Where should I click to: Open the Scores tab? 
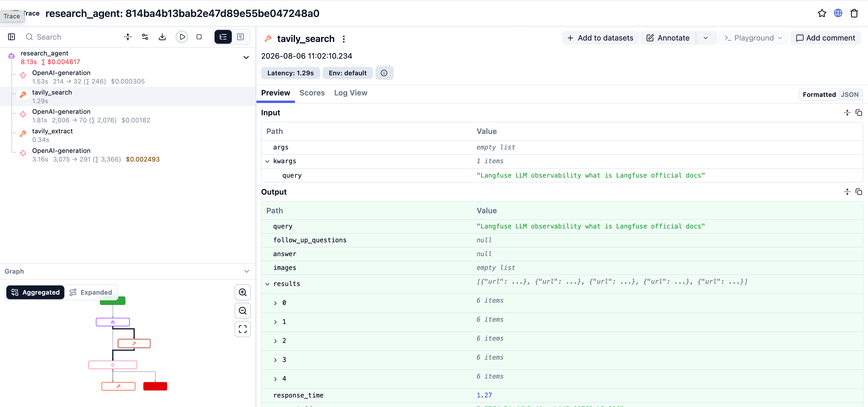[312, 93]
